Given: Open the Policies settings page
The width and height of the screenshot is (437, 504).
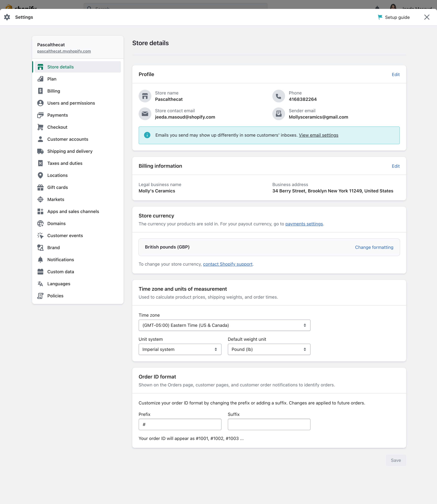Looking at the screenshot, I should (x=78, y=296).
